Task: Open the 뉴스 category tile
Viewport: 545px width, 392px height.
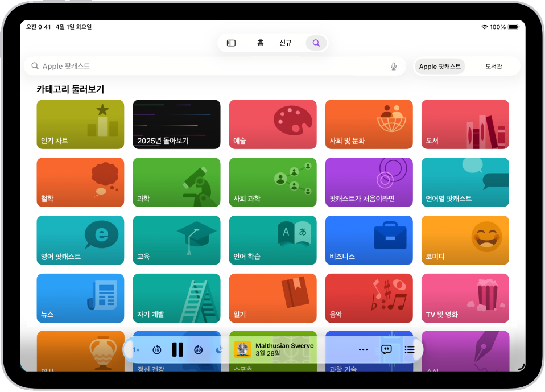Action: pos(80,298)
